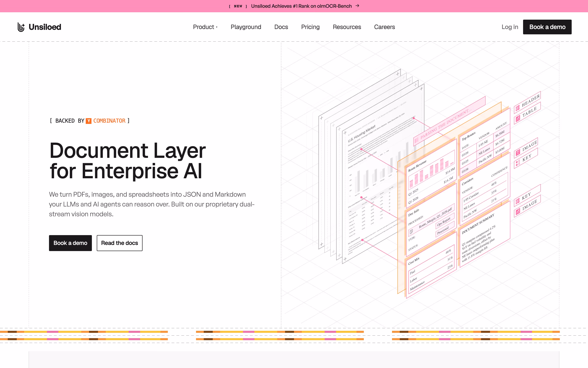Click the Read the docs button
This screenshot has width=588, height=368.
coord(120,243)
